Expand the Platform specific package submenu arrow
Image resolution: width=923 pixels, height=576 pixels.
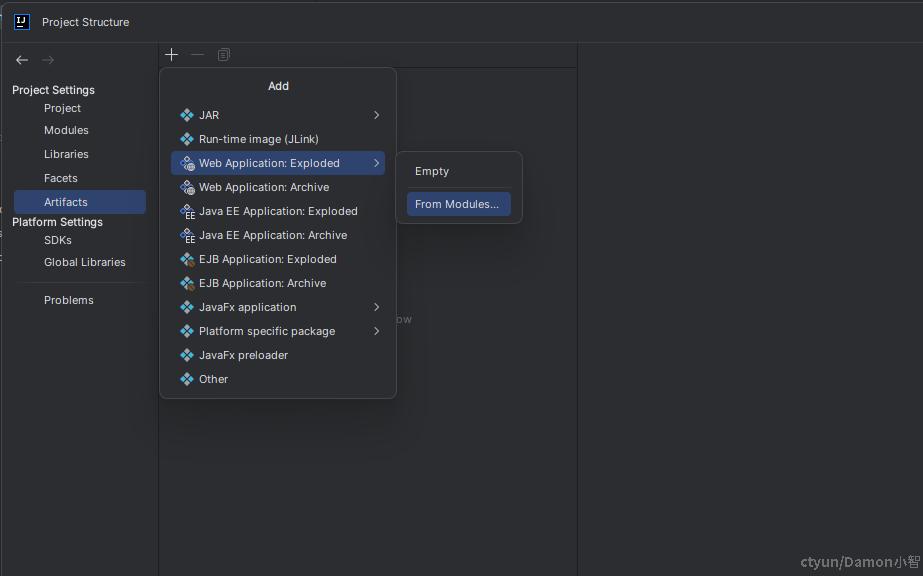pyautogui.click(x=377, y=331)
